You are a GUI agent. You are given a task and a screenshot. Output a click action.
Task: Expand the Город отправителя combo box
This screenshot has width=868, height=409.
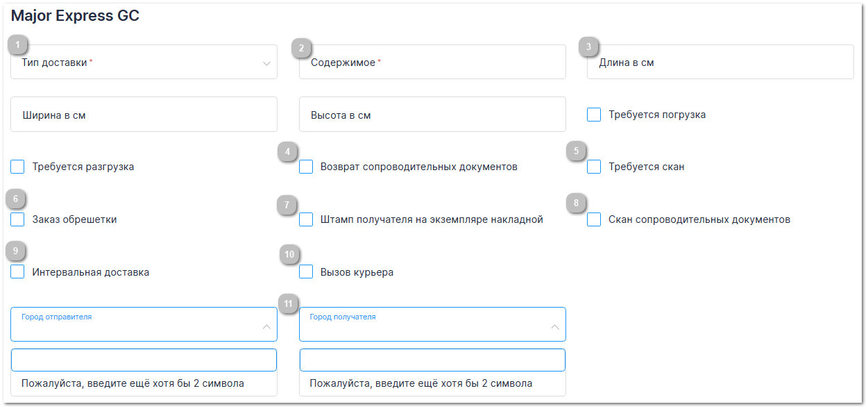coord(144,325)
